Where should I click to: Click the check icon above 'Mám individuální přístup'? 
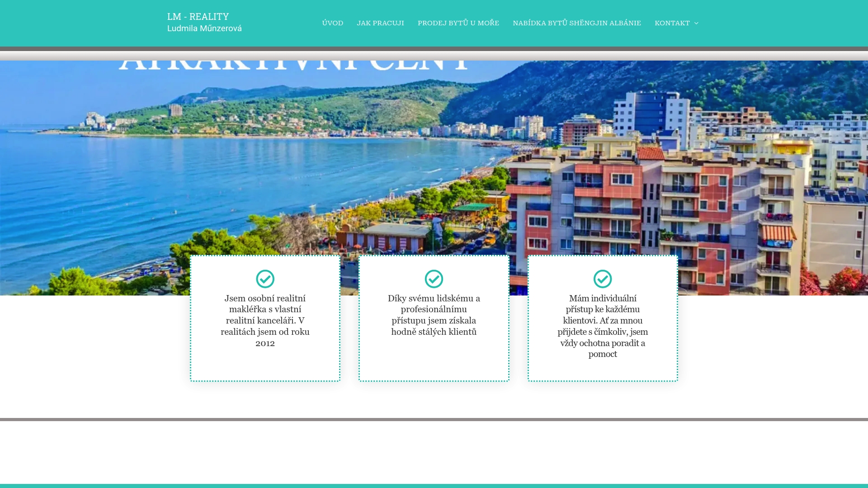(x=602, y=279)
